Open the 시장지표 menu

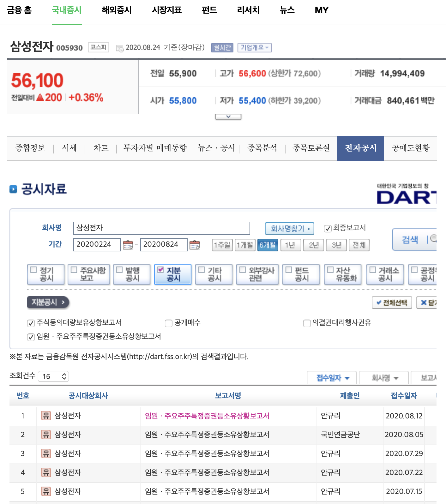[167, 10]
